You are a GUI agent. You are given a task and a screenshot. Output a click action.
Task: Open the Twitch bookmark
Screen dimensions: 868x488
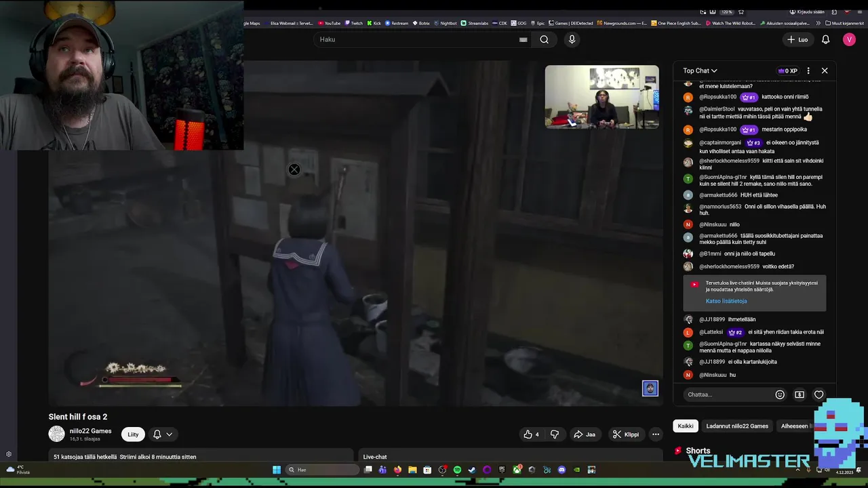tap(353, 23)
